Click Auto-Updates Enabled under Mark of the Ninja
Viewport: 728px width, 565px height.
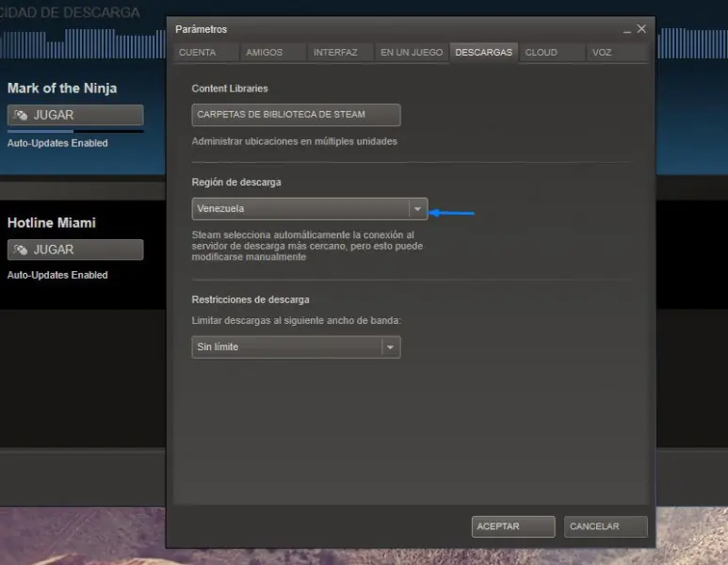(x=57, y=143)
